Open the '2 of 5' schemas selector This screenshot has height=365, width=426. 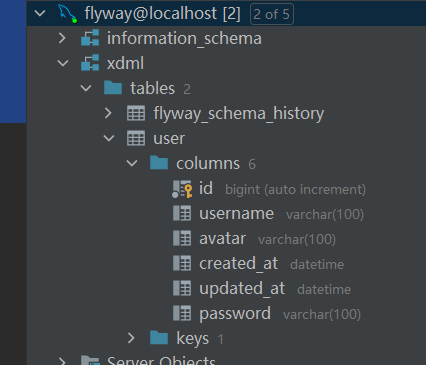pyautogui.click(x=272, y=14)
